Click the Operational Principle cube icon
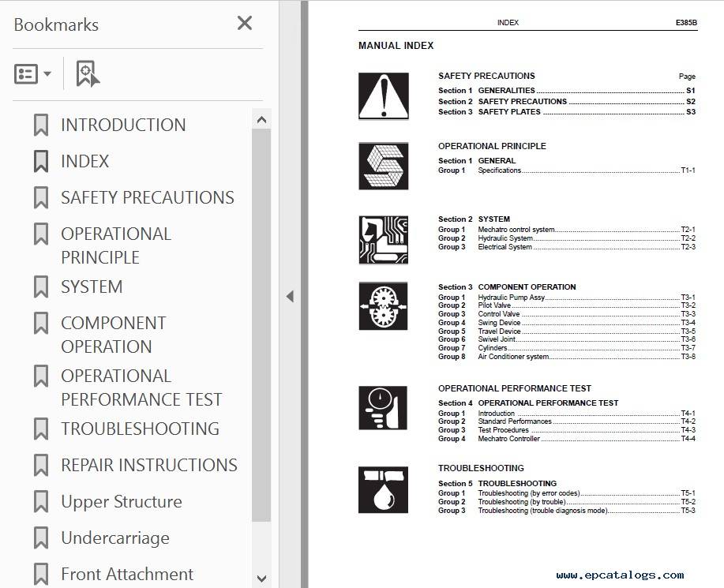Viewport: 724px width, 588px height. pos(384,167)
